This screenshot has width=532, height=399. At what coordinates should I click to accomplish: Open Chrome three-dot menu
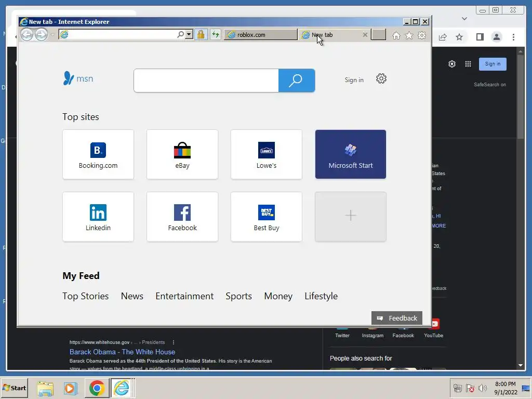pos(513,37)
